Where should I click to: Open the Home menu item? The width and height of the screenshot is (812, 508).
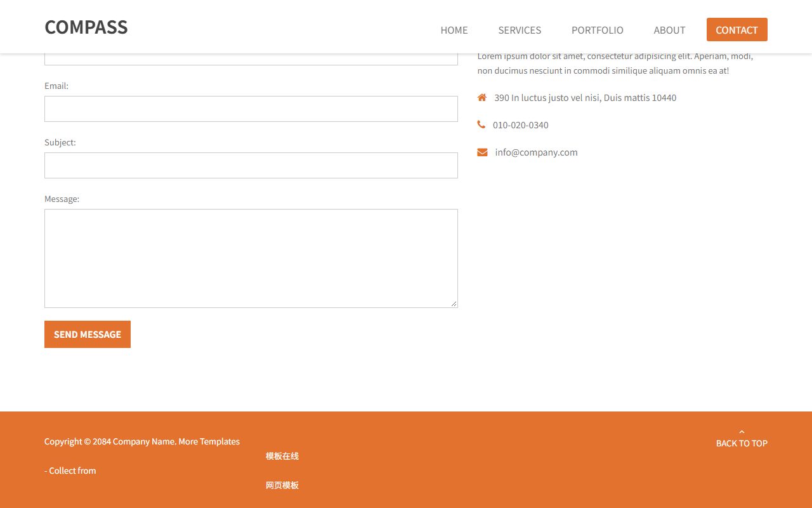454,30
